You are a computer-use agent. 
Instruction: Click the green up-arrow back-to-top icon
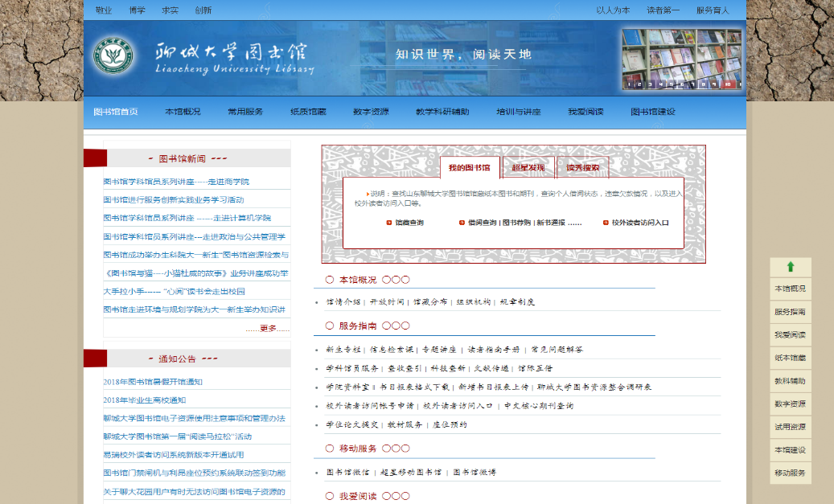(791, 266)
